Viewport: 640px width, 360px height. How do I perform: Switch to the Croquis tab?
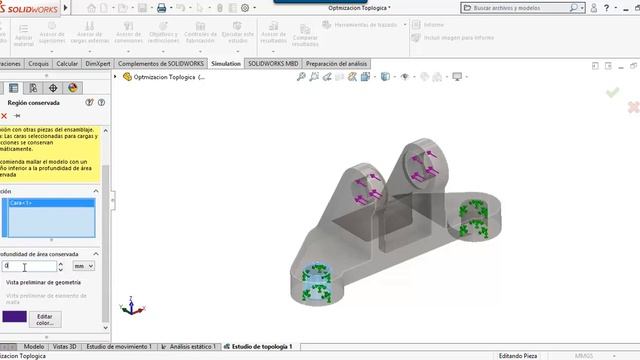[38, 64]
